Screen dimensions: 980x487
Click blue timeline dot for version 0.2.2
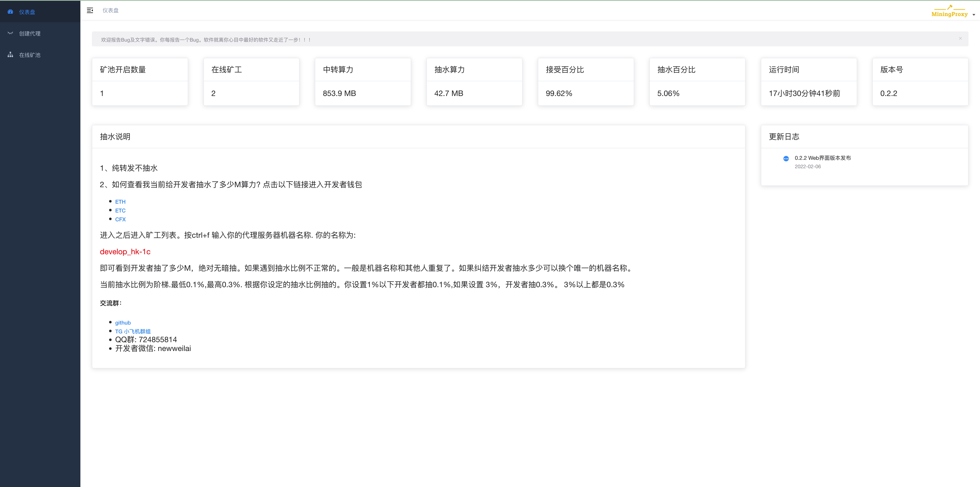(x=786, y=158)
